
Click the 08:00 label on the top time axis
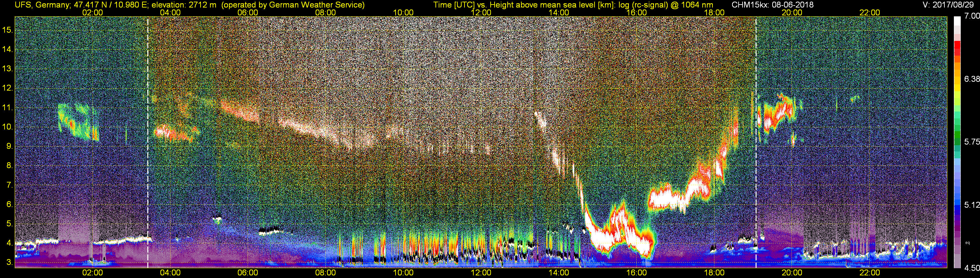[326, 12]
